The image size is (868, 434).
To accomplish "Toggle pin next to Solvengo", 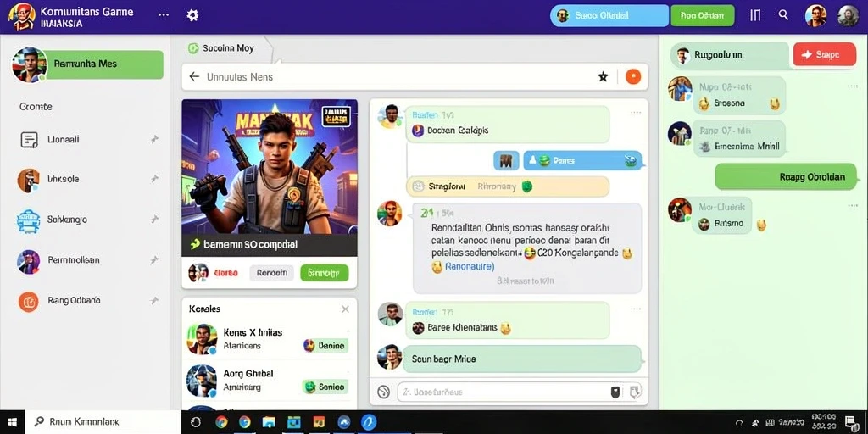I will pos(154,220).
